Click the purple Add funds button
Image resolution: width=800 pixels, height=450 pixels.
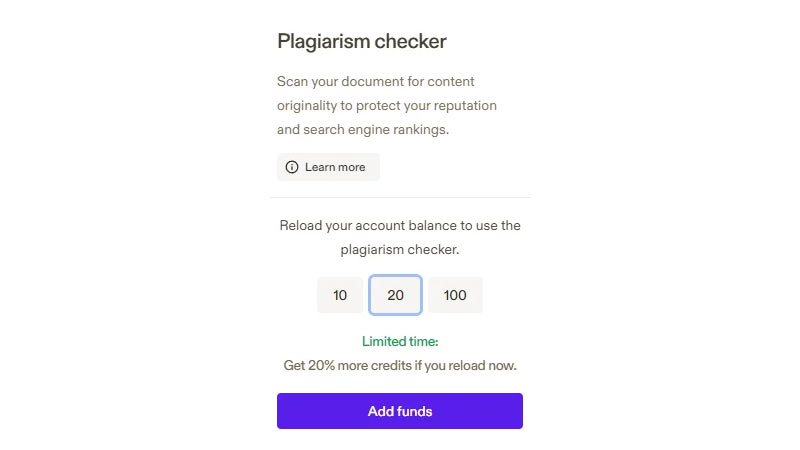click(400, 411)
